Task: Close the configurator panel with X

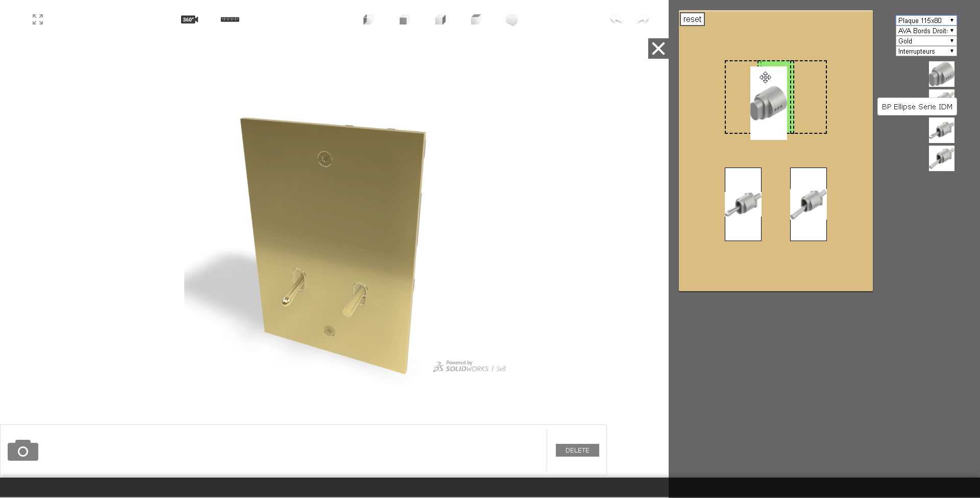Action: [x=658, y=49]
